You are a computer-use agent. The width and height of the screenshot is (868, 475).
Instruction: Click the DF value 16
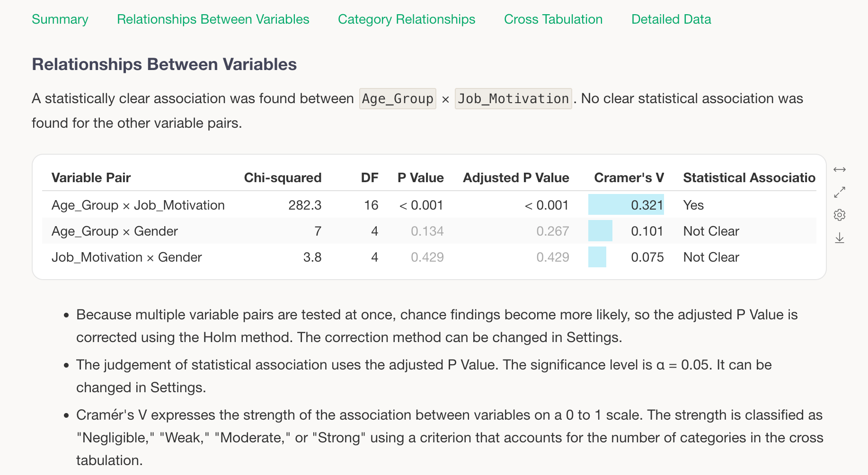point(371,205)
